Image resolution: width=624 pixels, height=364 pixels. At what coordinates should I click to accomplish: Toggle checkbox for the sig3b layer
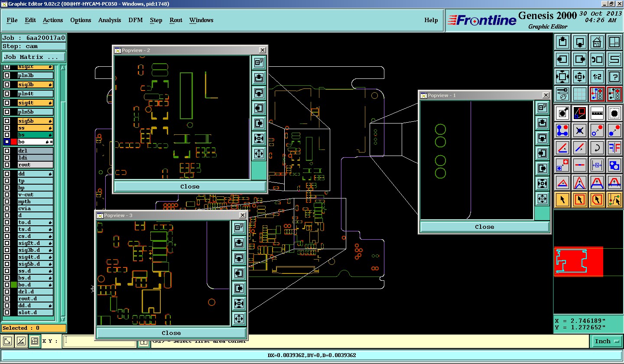click(x=7, y=85)
